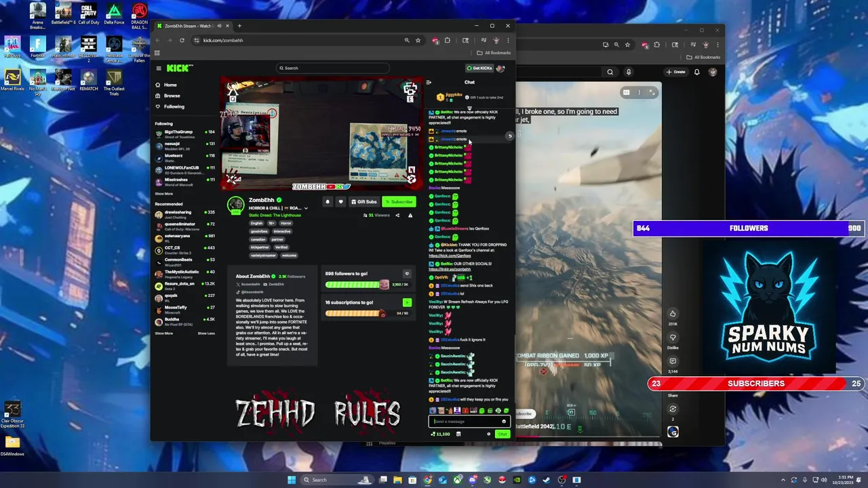Open Chrome extensions puzzle icon
Screen dimensions: 868x488
point(447,40)
